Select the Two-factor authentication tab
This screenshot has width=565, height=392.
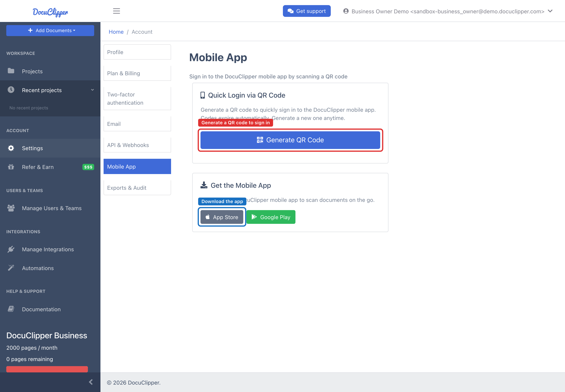(137, 99)
